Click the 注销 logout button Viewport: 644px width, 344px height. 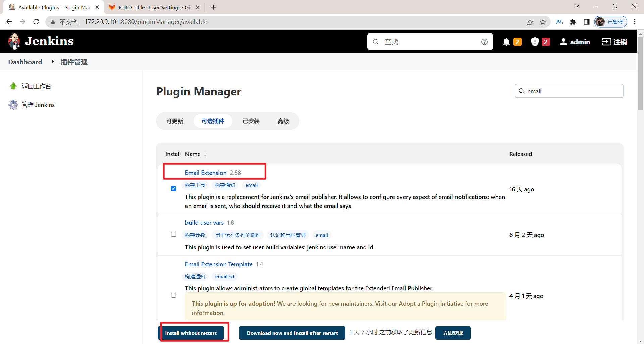pos(614,42)
